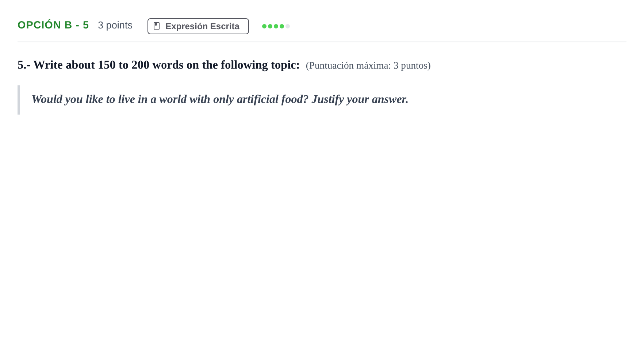Click '3 puntos' in the scoring note

pos(411,66)
